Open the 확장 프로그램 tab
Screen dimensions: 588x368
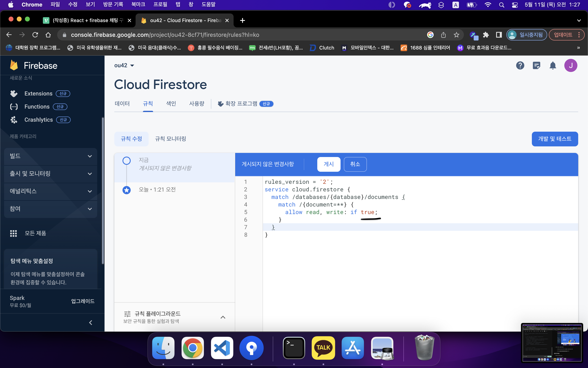[245, 104]
